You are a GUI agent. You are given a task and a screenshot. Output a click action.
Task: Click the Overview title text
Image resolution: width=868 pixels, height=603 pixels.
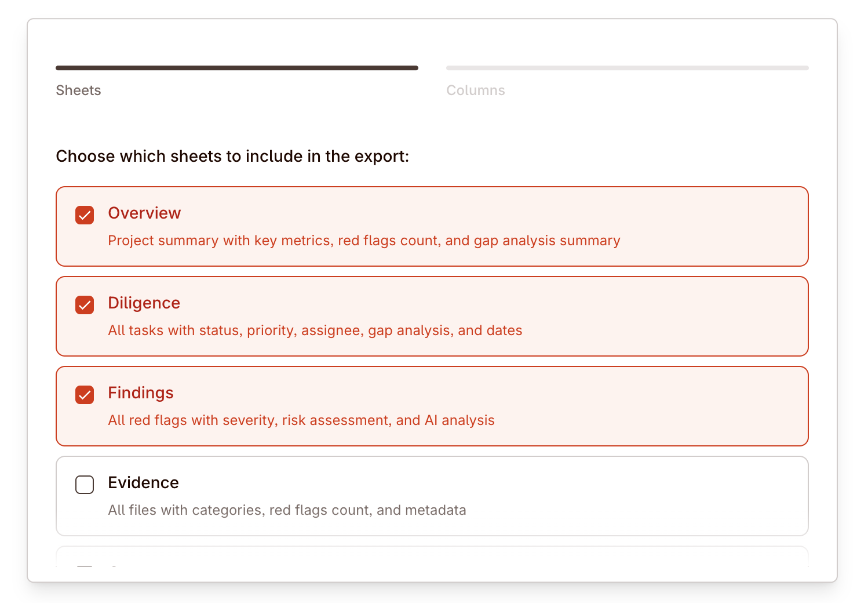[144, 213]
